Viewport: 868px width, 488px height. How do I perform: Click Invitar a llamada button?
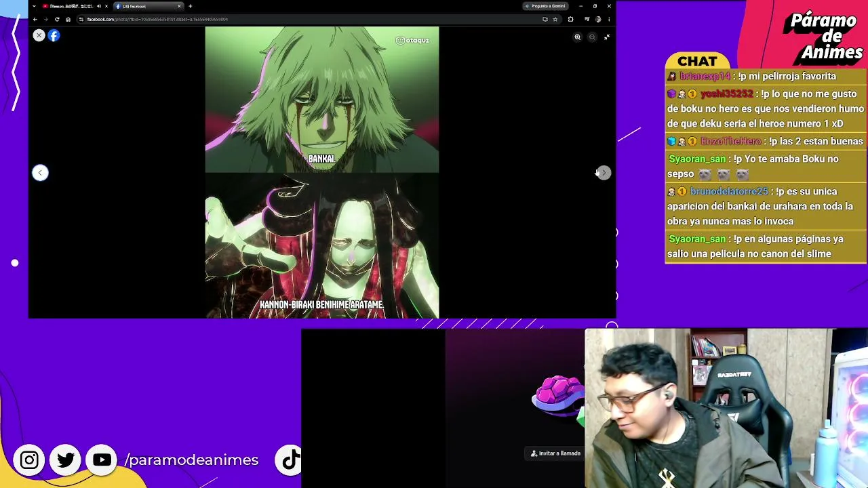click(x=555, y=453)
